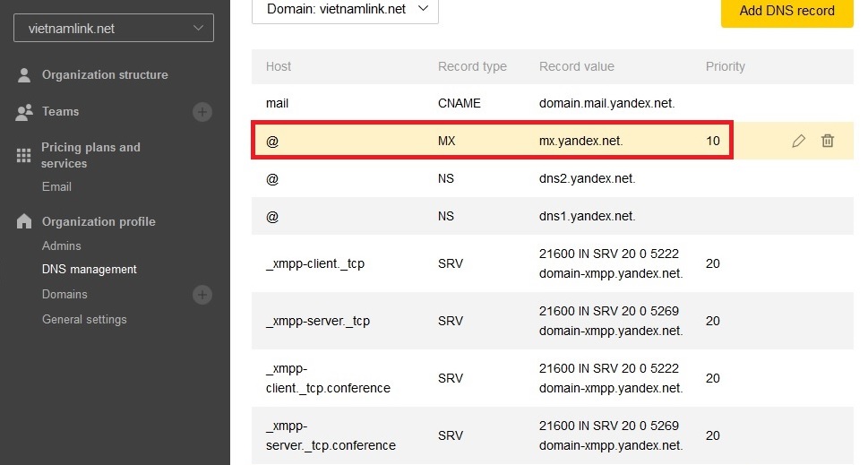The height and width of the screenshot is (465, 868).
Task: Add a domain with plus icon
Action: pyautogui.click(x=202, y=295)
